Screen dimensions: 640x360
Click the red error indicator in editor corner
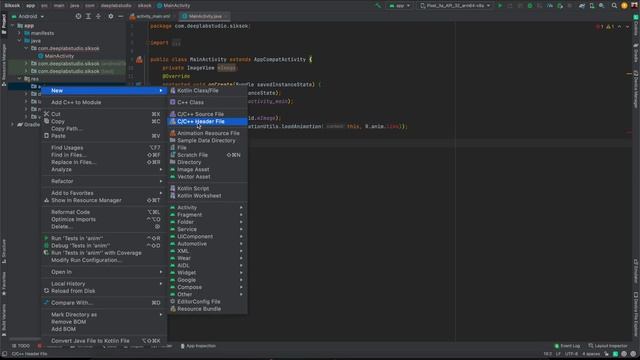tap(599, 27)
